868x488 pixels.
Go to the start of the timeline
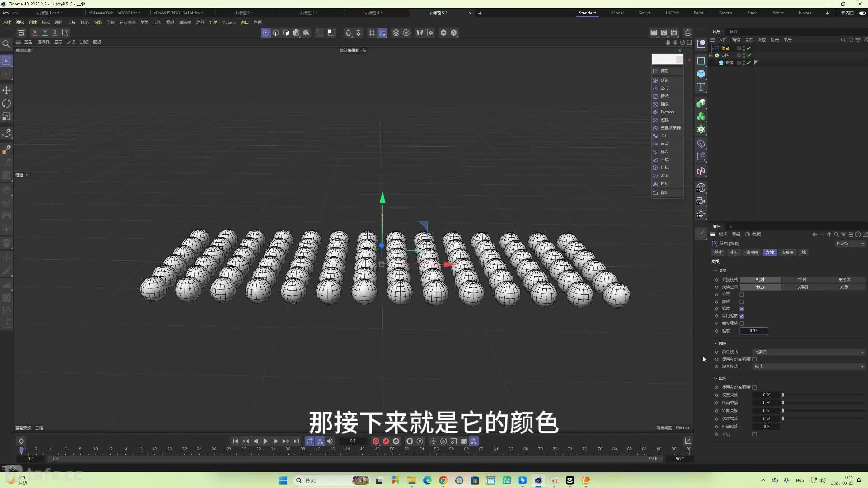click(x=235, y=441)
